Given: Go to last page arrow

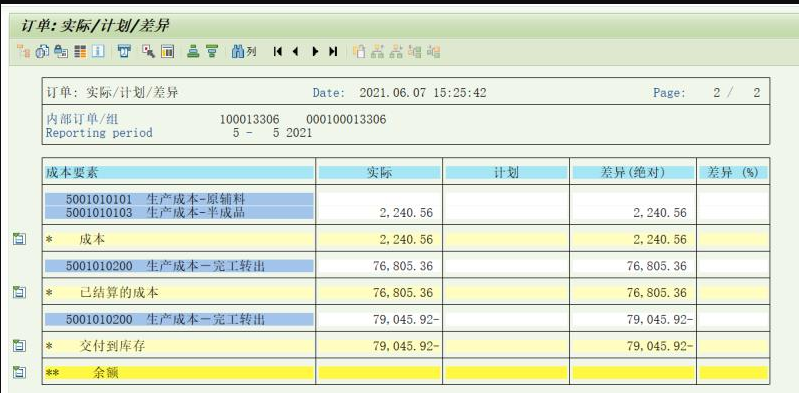Looking at the screenshot, I should (x=333, y=51).
